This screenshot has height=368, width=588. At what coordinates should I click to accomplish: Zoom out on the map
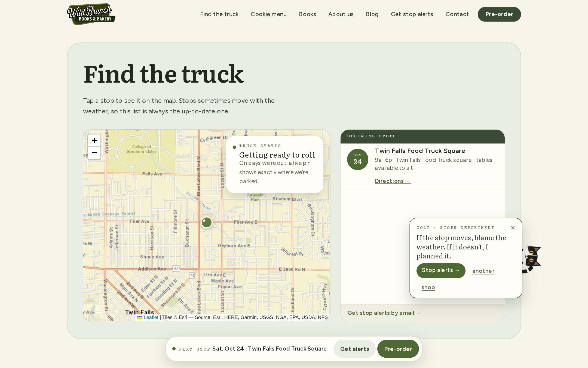tap(94, 153)
